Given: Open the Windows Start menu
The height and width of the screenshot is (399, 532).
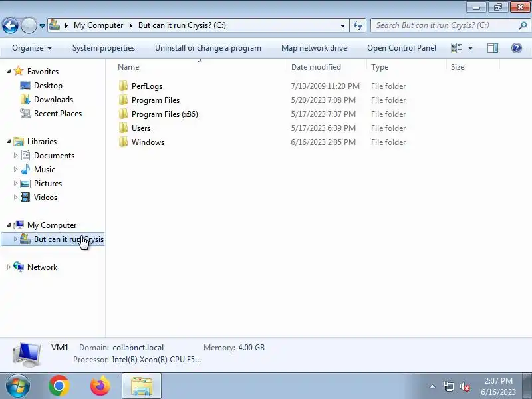Looking at the screenshot, I should (x=18, y=386).
